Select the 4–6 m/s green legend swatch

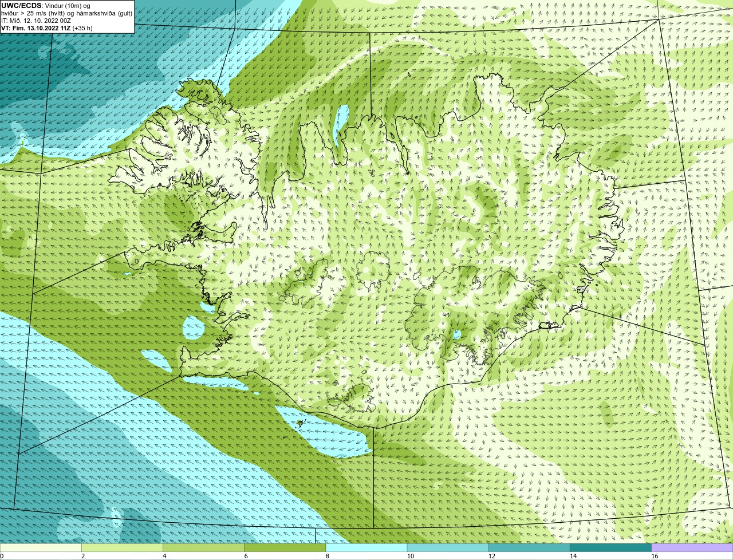pyautogui.click(x=203, y=548)
